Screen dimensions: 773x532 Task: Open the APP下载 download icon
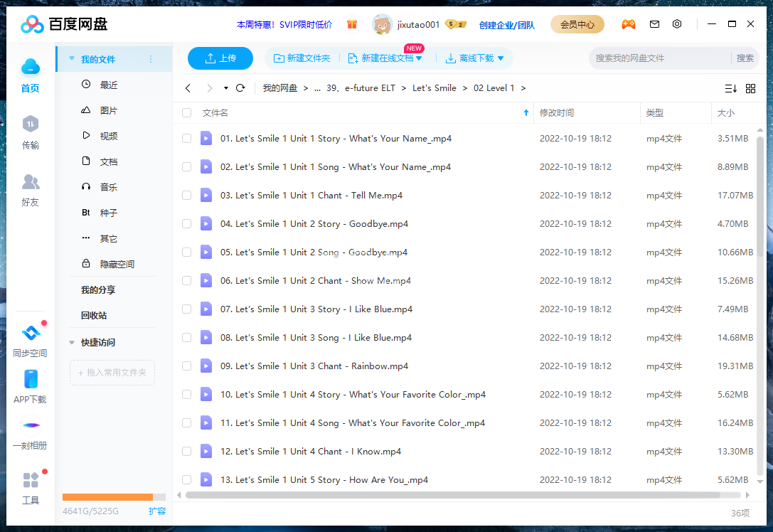tap(31, 383)
